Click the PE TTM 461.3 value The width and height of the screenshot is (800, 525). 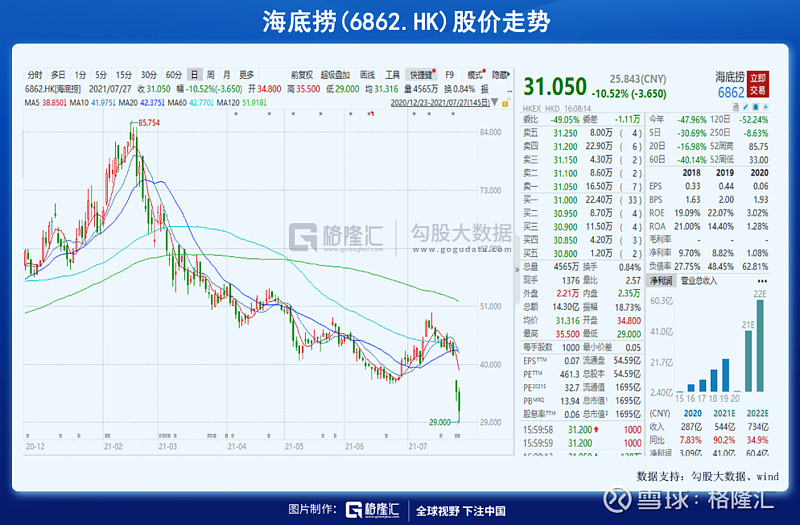569,374
